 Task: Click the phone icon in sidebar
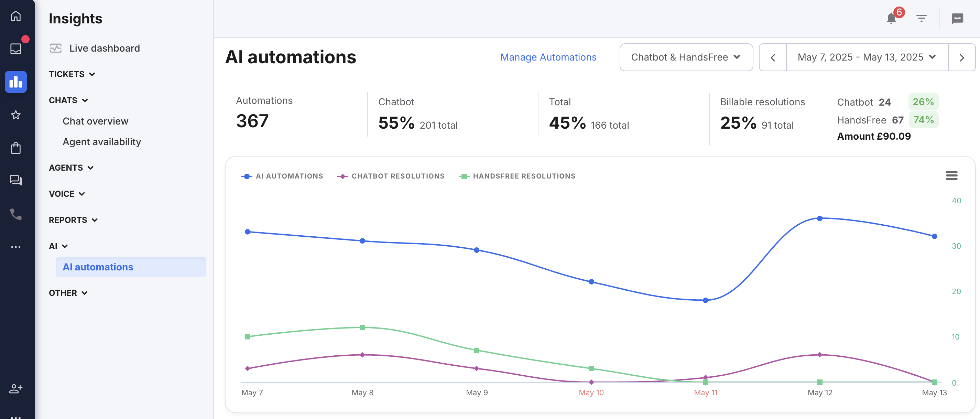point(15,214)
